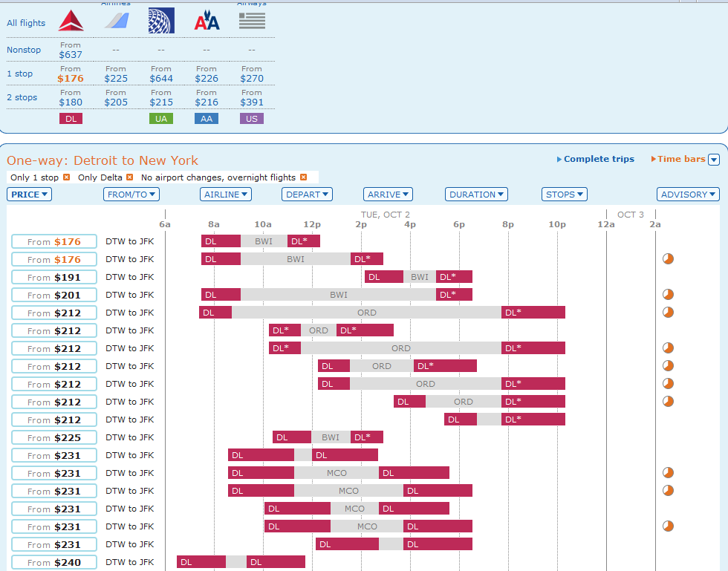Screen dimensions: 728x571
Task: Select US Airways one-stop fare $270
Action: 252,79
